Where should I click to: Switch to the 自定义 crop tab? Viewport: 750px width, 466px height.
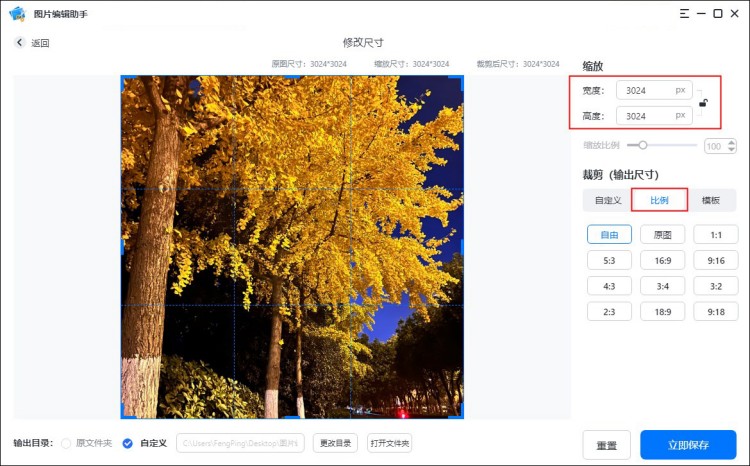(x=608, y=200)
